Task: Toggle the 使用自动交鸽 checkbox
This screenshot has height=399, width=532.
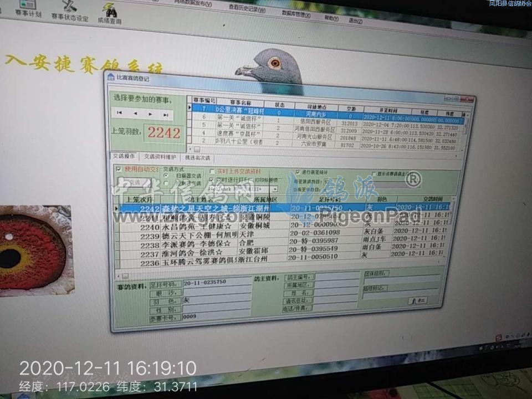Action: click(x=119, y=168)
